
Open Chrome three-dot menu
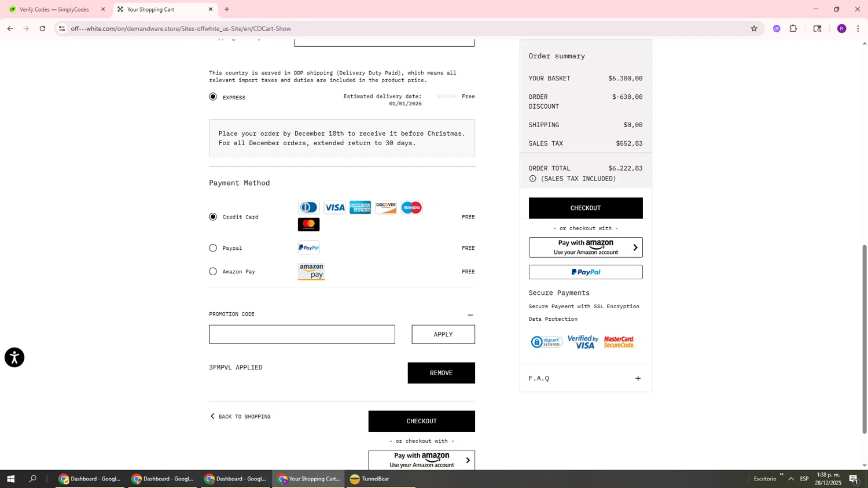[x=858, y=28]
